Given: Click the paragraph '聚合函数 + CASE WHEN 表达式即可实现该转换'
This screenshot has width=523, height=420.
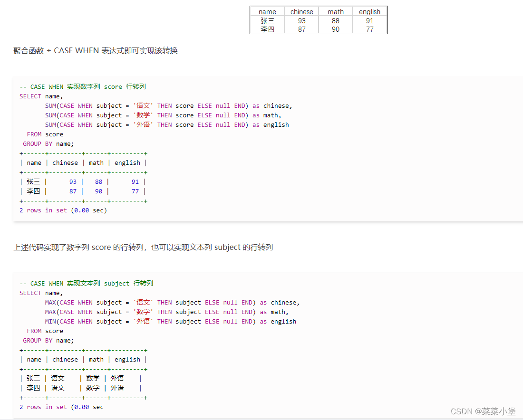Looking at the screenshot, I should tap(96, 51).
